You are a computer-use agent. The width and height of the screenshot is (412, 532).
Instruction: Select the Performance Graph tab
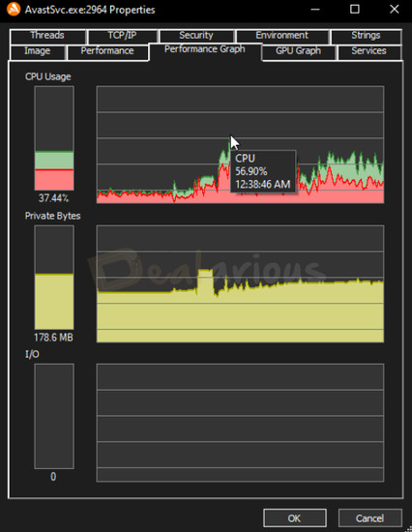coord(205,51)
